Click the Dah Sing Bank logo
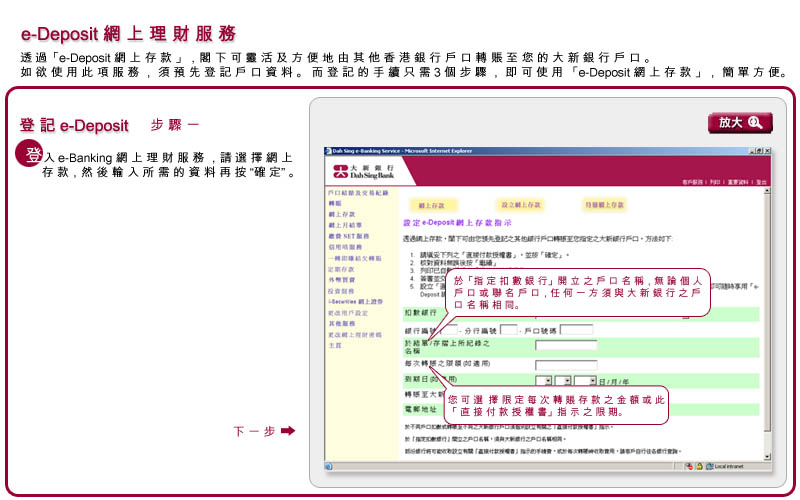The height and width of the screenshot is (500, 800). [x=363, y=171]
